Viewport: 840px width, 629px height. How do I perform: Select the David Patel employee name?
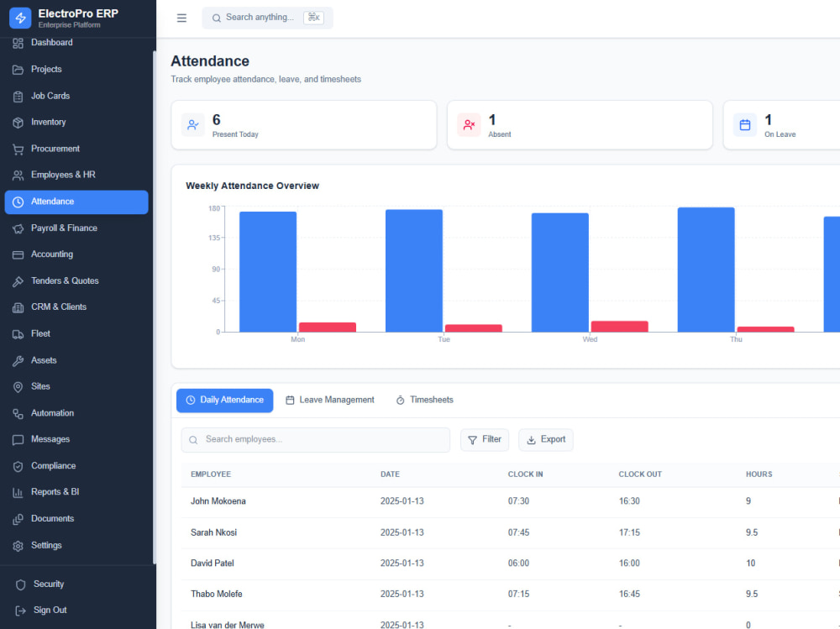(213, 563)
